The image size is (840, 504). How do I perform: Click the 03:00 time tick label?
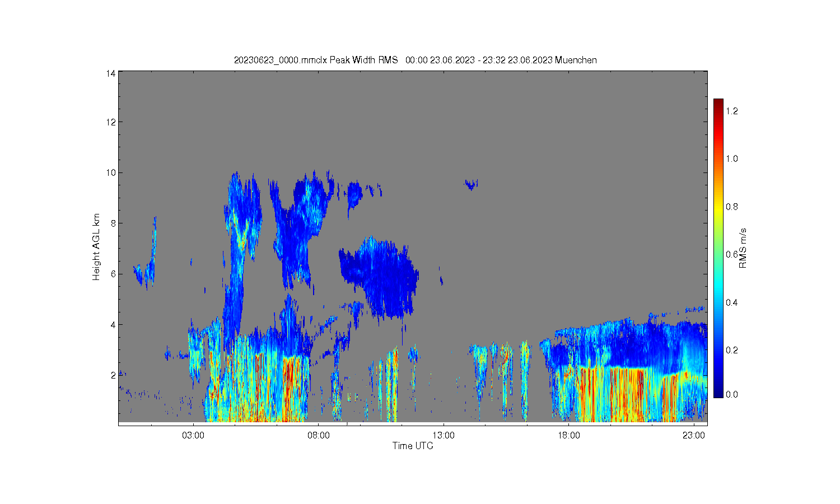pyautogui.click(x=193, y=435)
